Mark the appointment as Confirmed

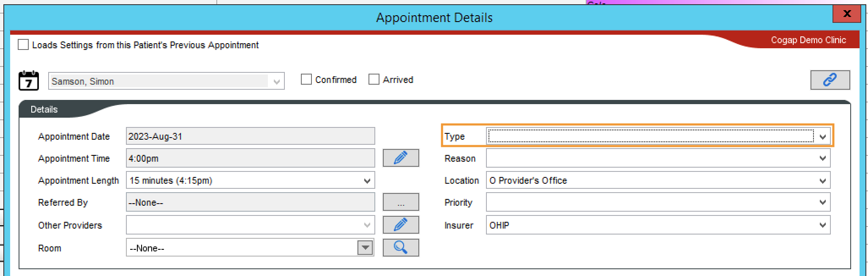[306, 79]
